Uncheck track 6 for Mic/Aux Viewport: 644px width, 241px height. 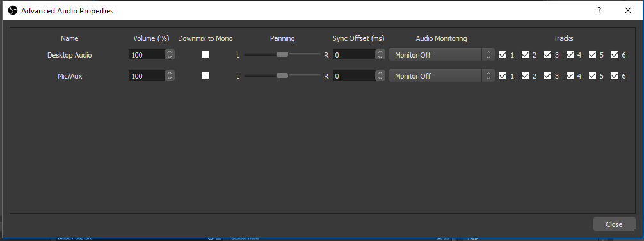615,76
